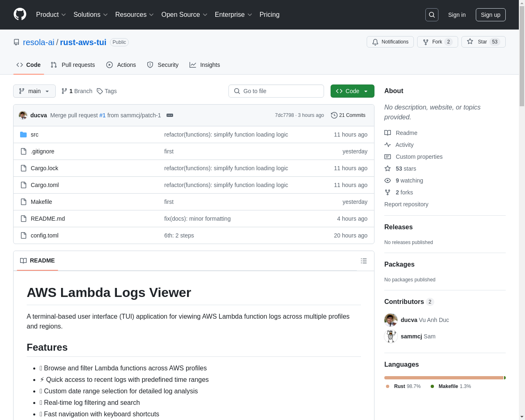This screenshot has height=420, width=525.
Task: Open the resola-ai owner link
Action: [39, 42]
